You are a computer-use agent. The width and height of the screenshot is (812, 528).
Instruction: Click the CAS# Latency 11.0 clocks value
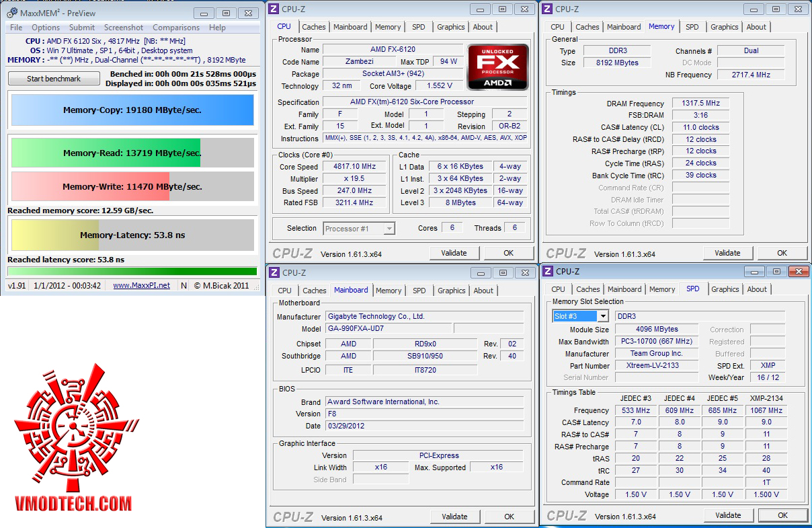(x=700, y=127)
